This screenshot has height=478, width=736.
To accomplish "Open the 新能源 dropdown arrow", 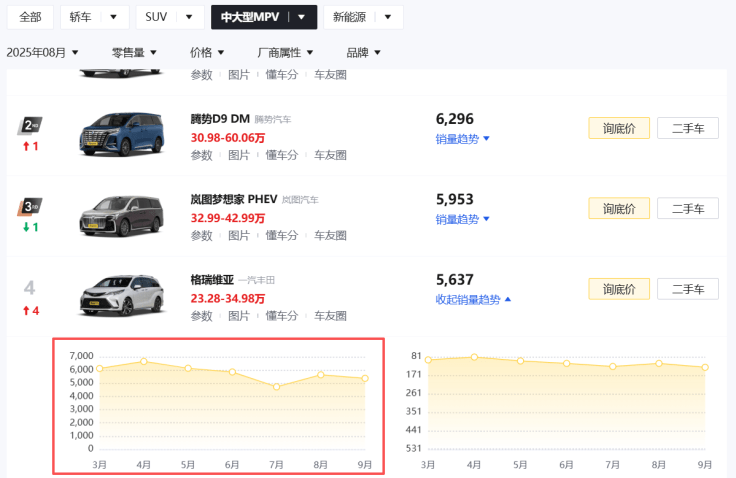I will pyautogui.click(x=388, y=17).
